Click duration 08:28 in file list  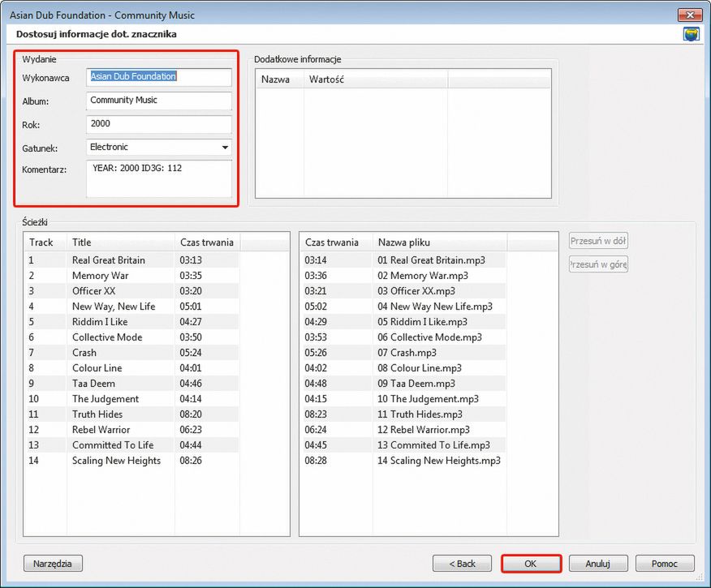[316, 460]
